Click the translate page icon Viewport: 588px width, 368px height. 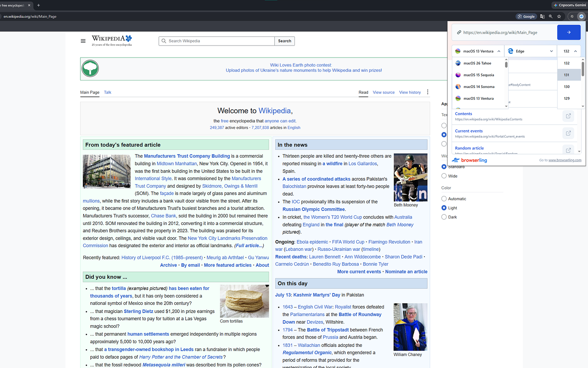[x=543, y=17]
